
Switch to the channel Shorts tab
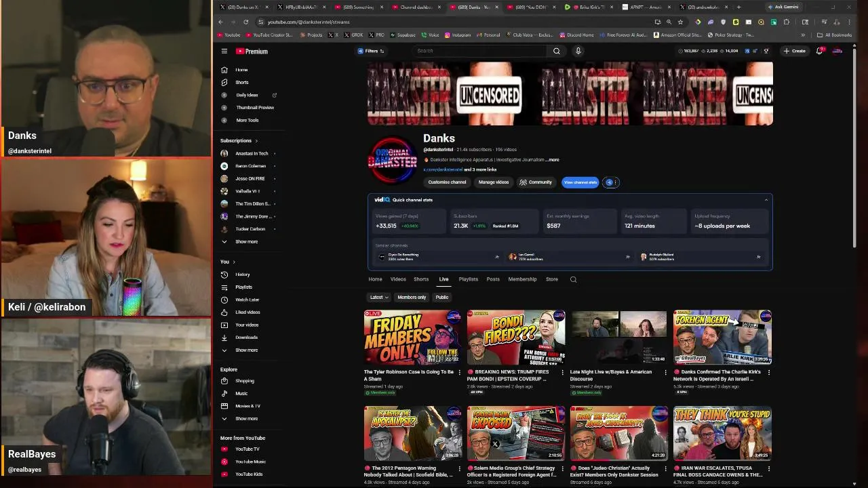click(421, 279)
